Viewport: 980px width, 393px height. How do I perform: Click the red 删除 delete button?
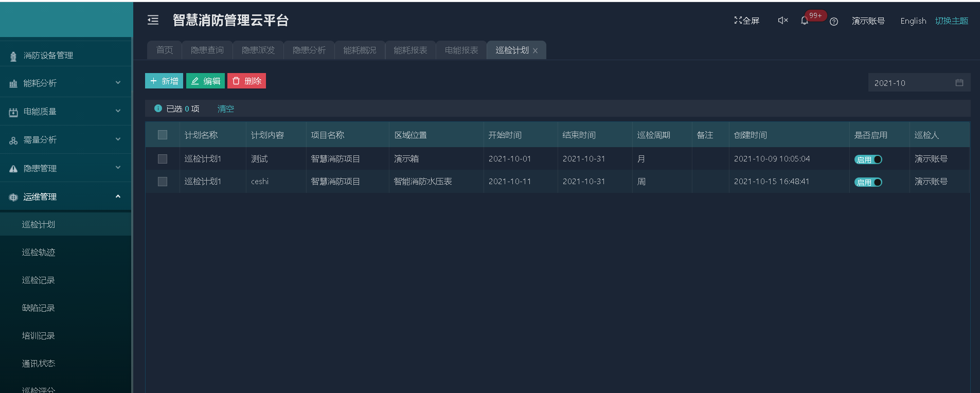coord(246,81)
